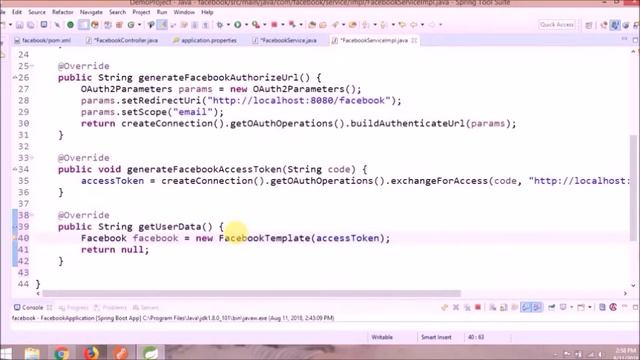This screenshot has height=360, width=640.
Task: Toggle Word Wrap in the console toolbar
Action: click(515, 307)
